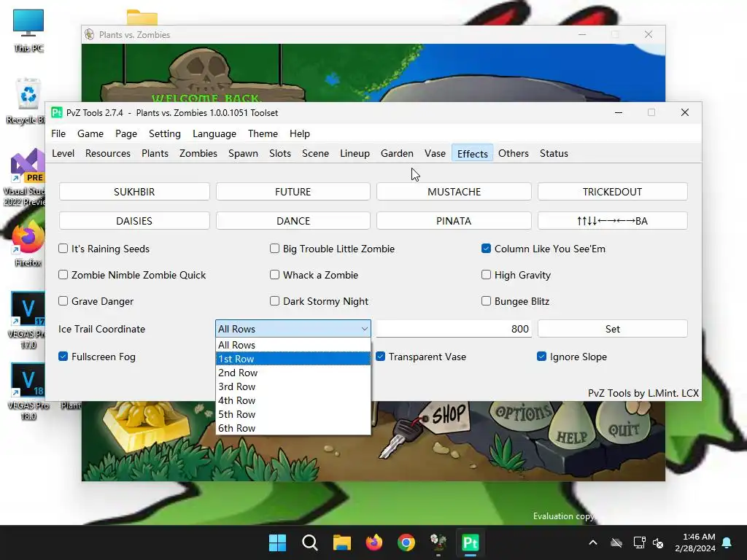Select 2nd Row from list

click(293, 373)
